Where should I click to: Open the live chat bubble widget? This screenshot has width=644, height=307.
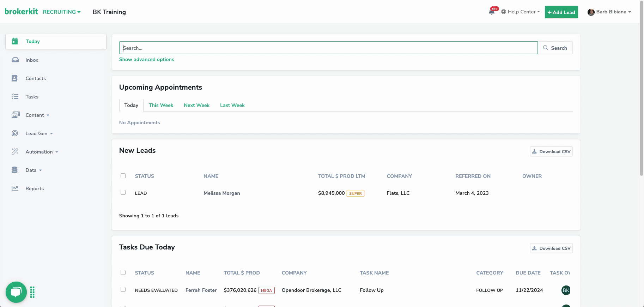[x=16, y=292]
